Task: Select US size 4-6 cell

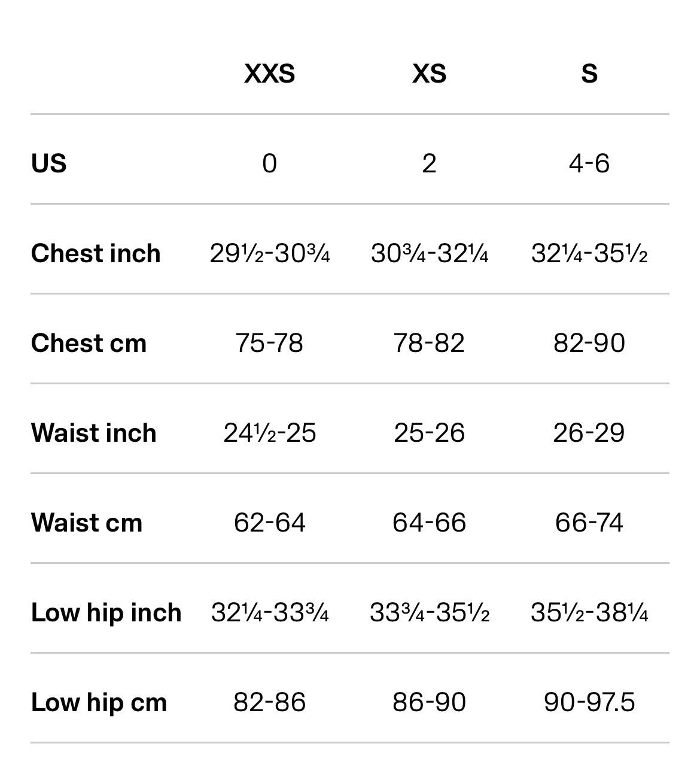Action: click(589, 163)
